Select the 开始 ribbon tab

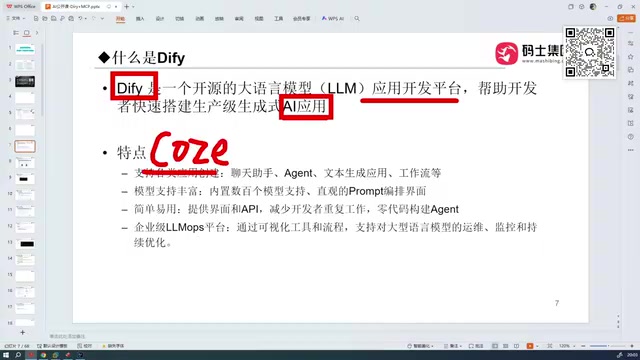pos(120,19)
